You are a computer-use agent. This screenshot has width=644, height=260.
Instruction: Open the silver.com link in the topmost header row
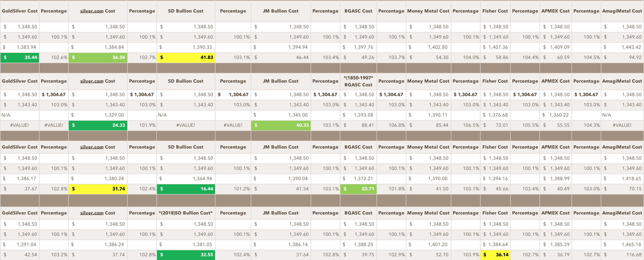click(x=92, y=11)
